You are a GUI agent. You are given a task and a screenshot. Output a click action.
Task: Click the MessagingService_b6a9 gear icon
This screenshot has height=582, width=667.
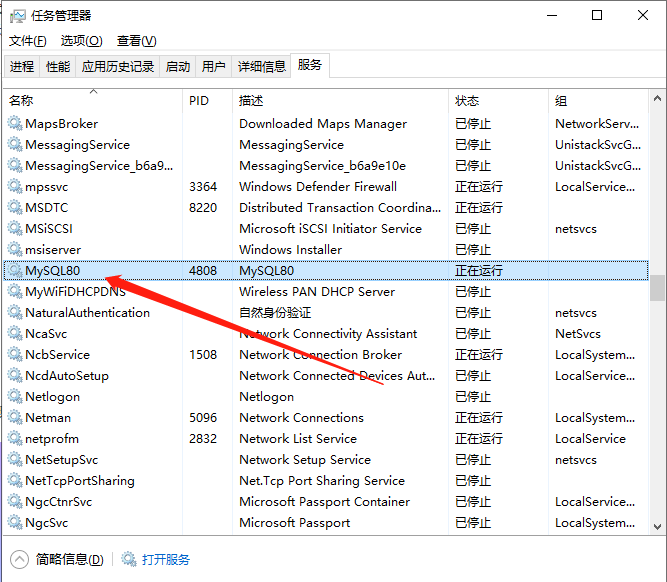click(15, 165)
